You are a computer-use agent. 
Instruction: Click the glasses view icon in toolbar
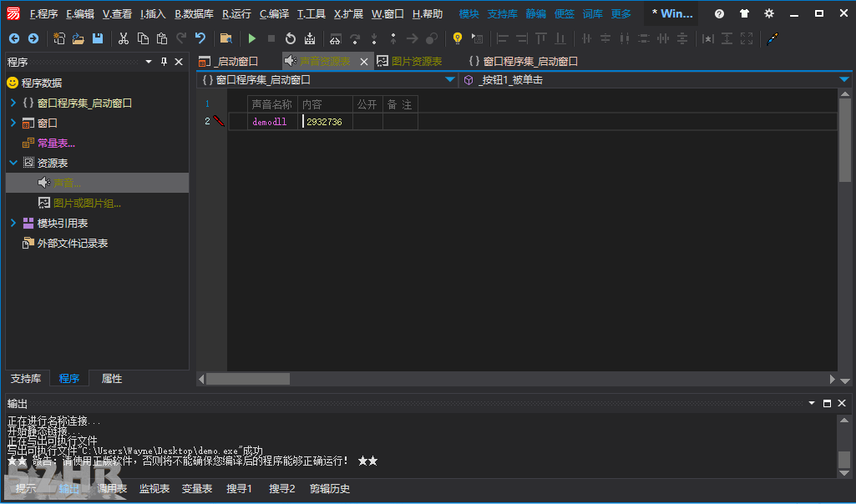[335, 38]
